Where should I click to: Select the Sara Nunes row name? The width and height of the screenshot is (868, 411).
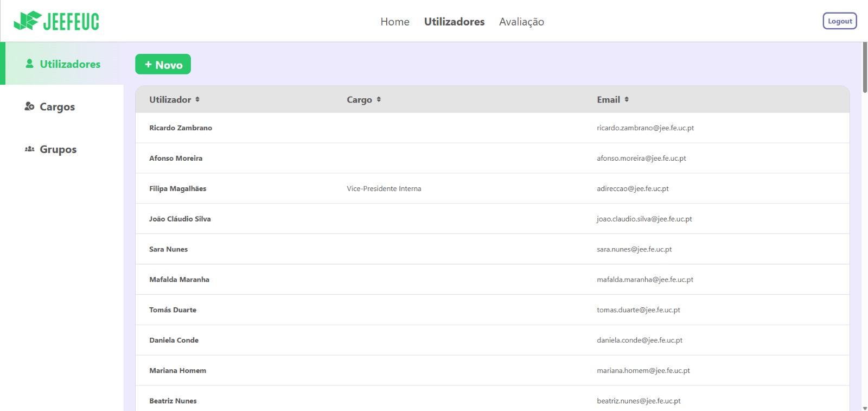click(168, 249)
